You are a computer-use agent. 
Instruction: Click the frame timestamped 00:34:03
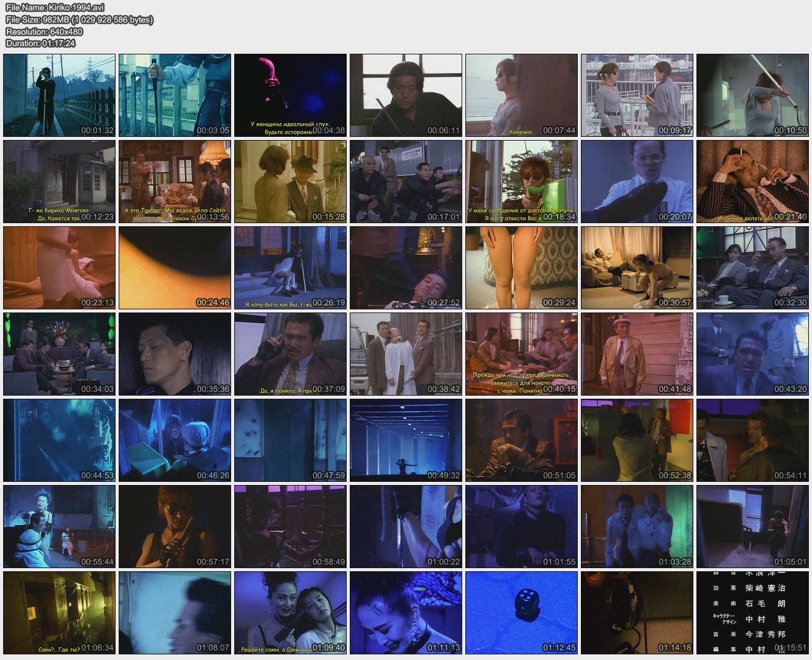point(59,354)
